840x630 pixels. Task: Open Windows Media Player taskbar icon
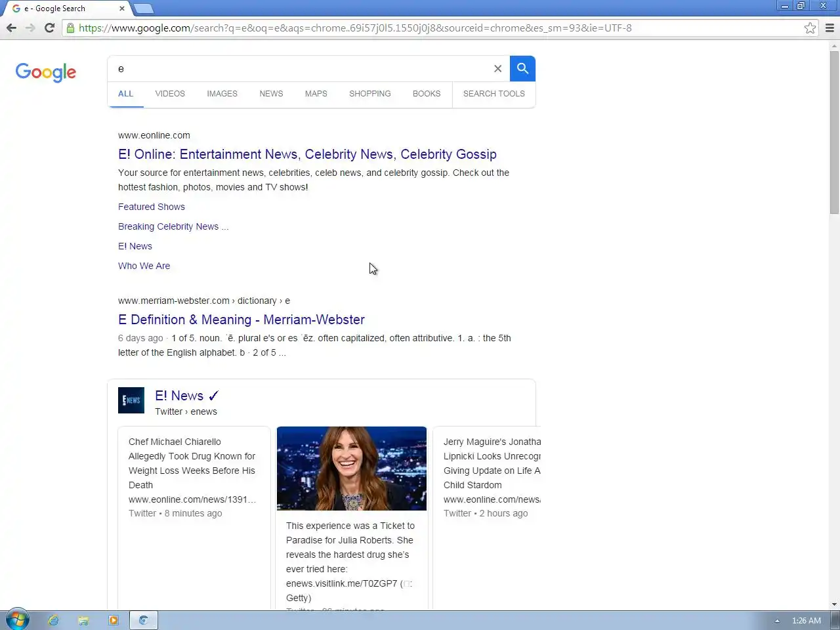pos(114,620)
